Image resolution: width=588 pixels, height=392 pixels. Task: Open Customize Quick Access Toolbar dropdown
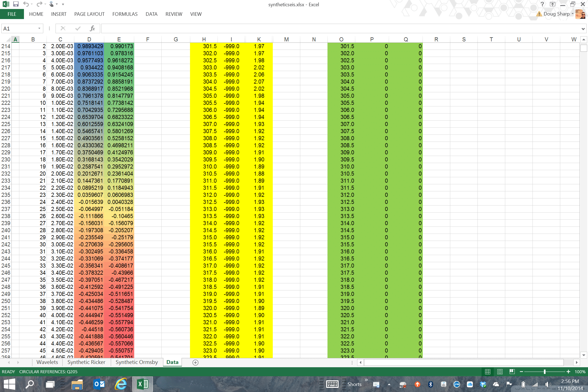(63, 4)
